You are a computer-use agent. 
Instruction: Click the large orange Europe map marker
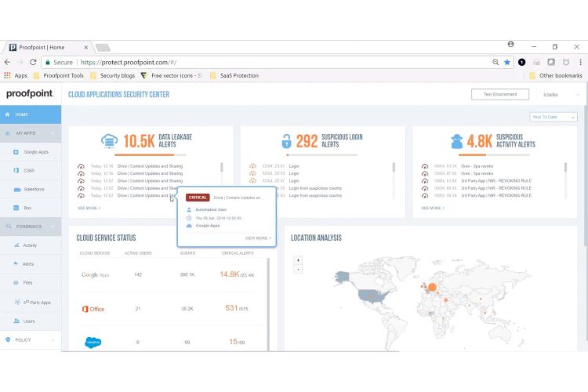click(432, 287)
